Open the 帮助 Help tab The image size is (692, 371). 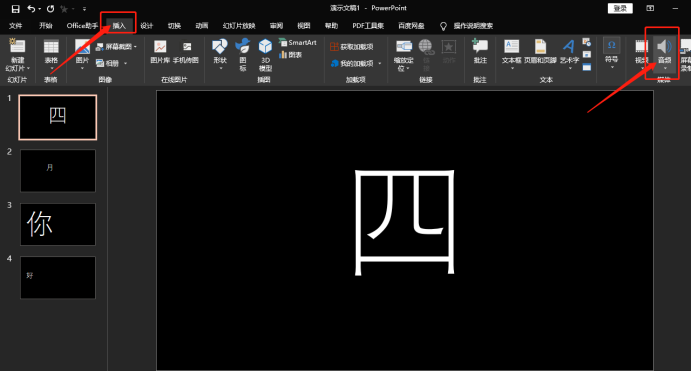click(331, 26)
